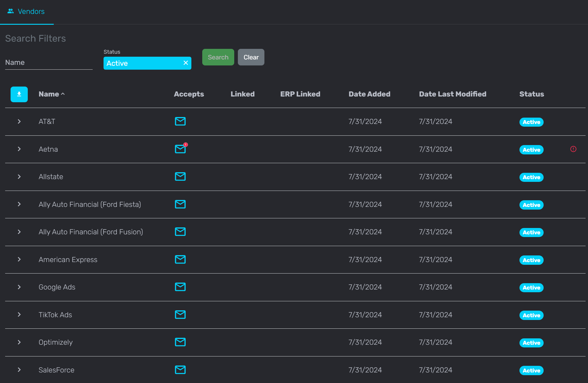
Task: Remove the Active status filter with X
Action: [x=186, y=63]
